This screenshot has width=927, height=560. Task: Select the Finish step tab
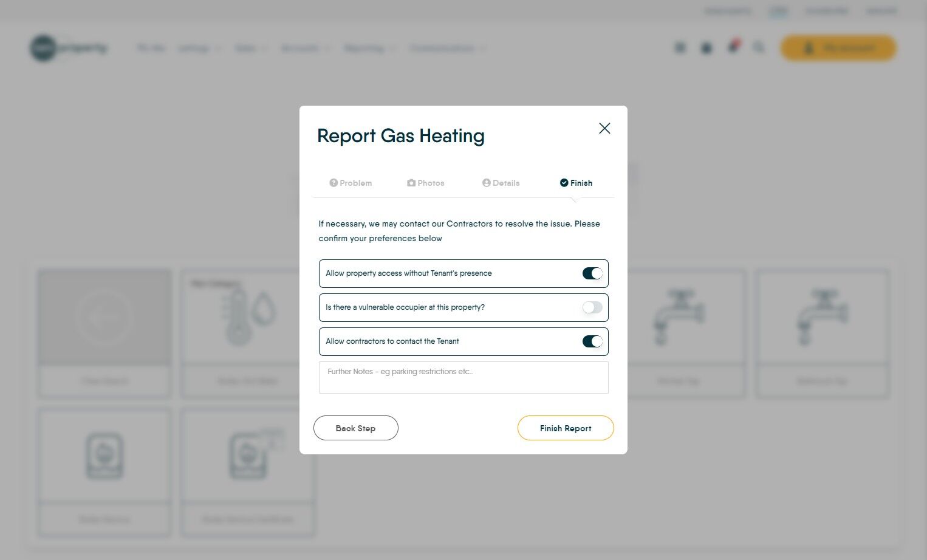576,183
